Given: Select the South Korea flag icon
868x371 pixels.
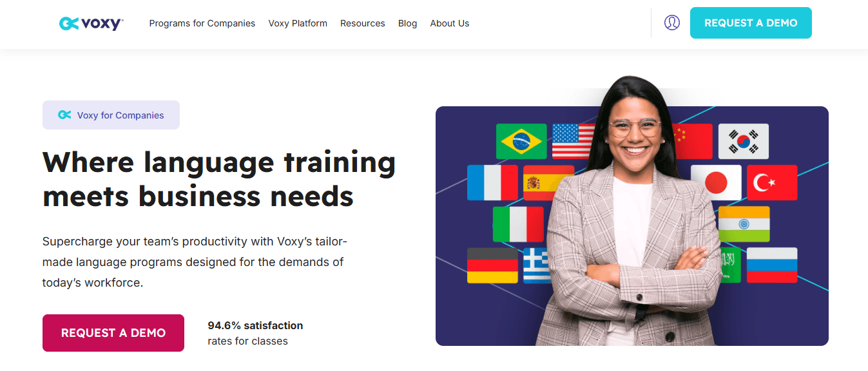Looking at the screenshot, I should click(744, 141).
